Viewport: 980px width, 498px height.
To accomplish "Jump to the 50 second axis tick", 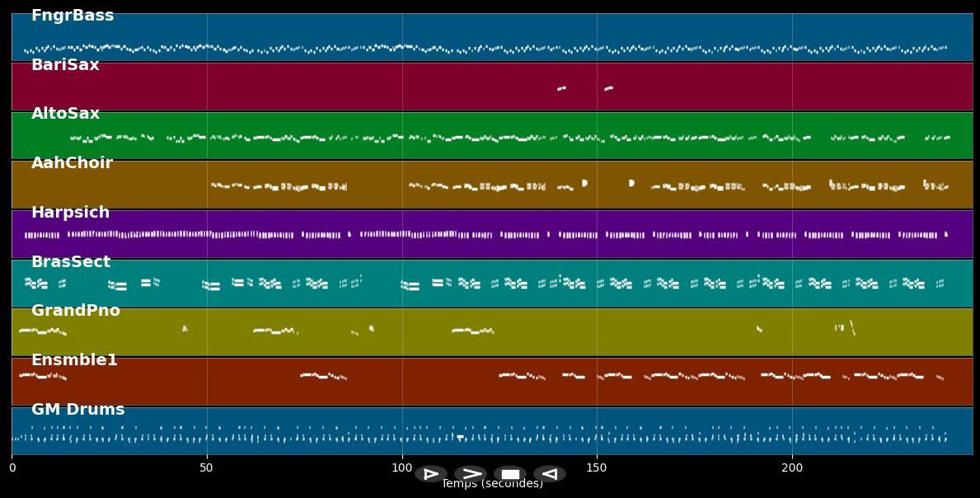I will [x=206, y=468].
